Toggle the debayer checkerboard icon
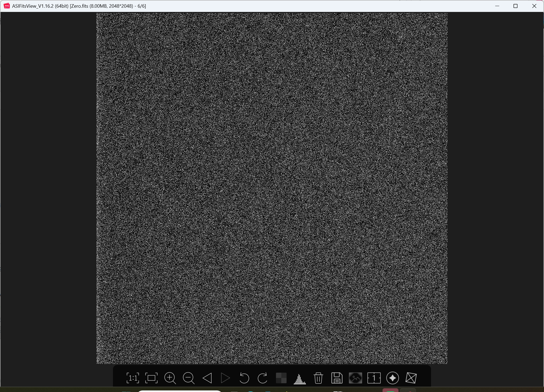This screenshot has height=392, width=544. [x=281, y=378]
